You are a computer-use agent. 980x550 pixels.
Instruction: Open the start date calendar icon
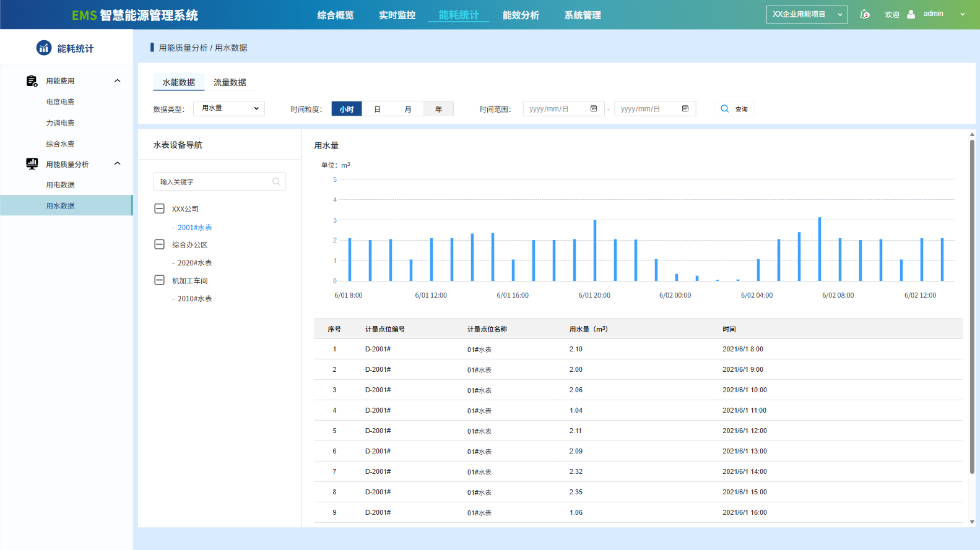pos(594,109)
